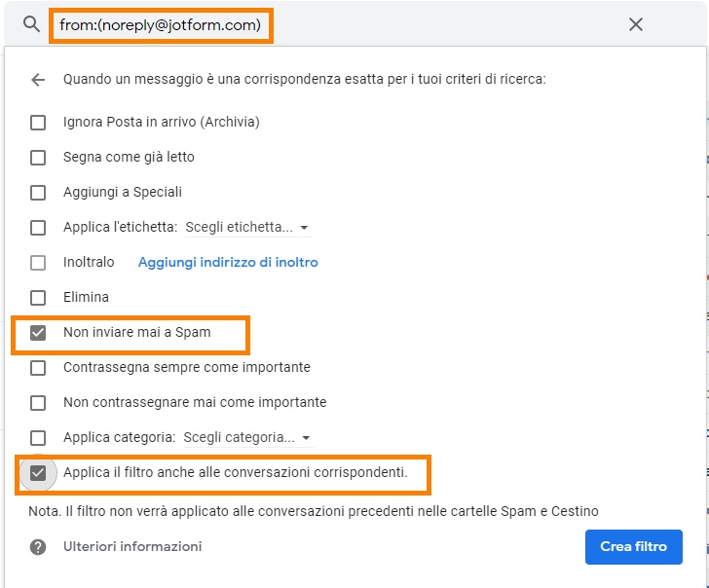Toggle the Applica l'etichetta checkbox

click(x=38, y=228)
